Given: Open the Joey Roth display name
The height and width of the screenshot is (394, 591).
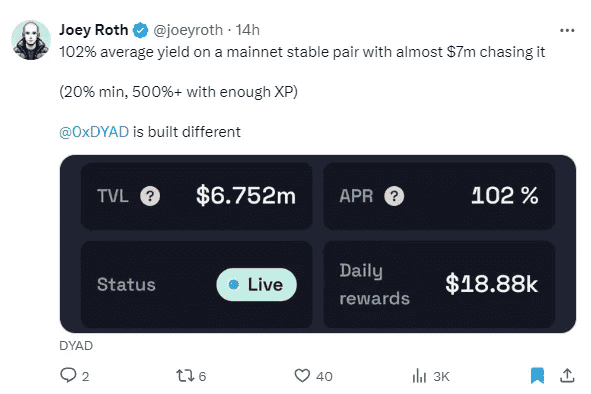Looking at the screenshot, I should [93, 30].
